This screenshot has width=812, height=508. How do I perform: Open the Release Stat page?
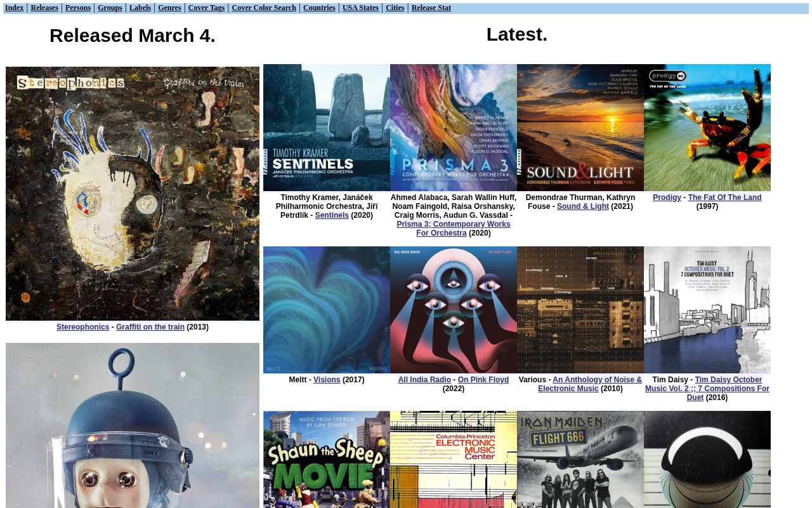(x=431, y=8)
